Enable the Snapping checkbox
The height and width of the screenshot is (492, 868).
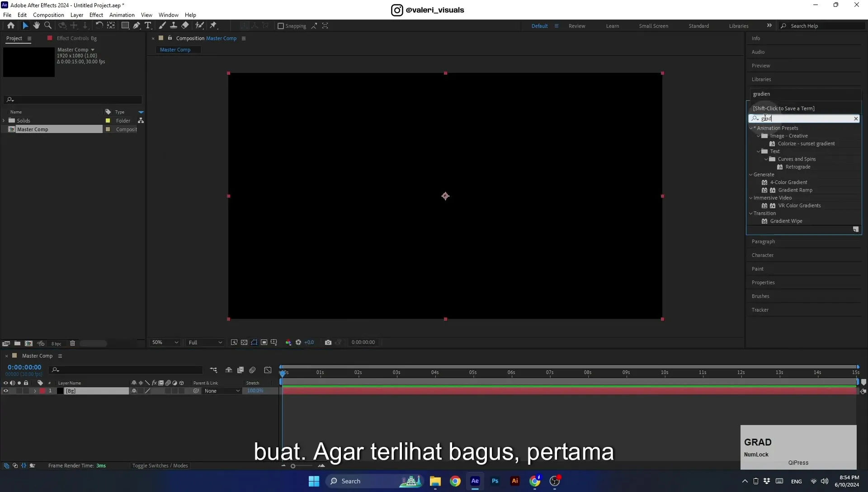[281, 26]
